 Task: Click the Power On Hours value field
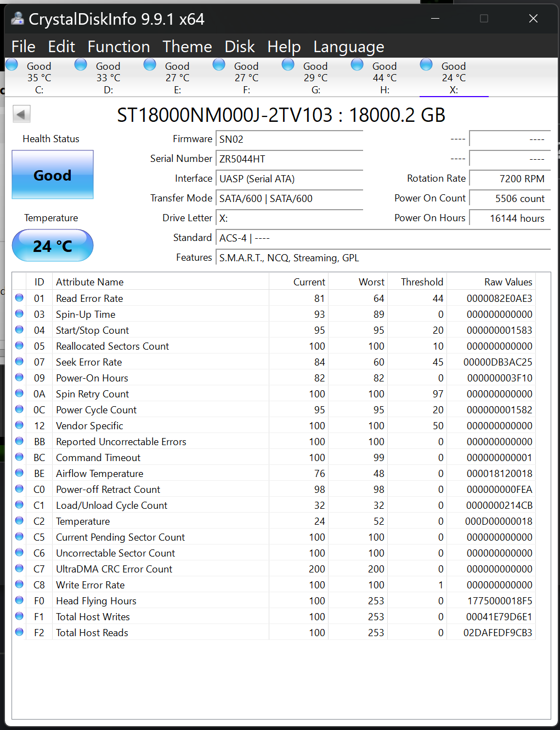(x=510, y=218)
